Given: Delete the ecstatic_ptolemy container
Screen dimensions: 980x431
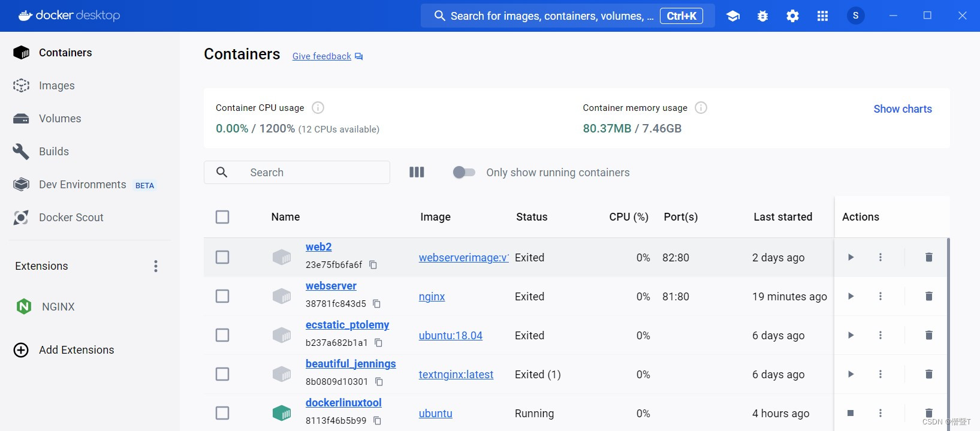Looking at the screenshot, I should coord(928,335).
